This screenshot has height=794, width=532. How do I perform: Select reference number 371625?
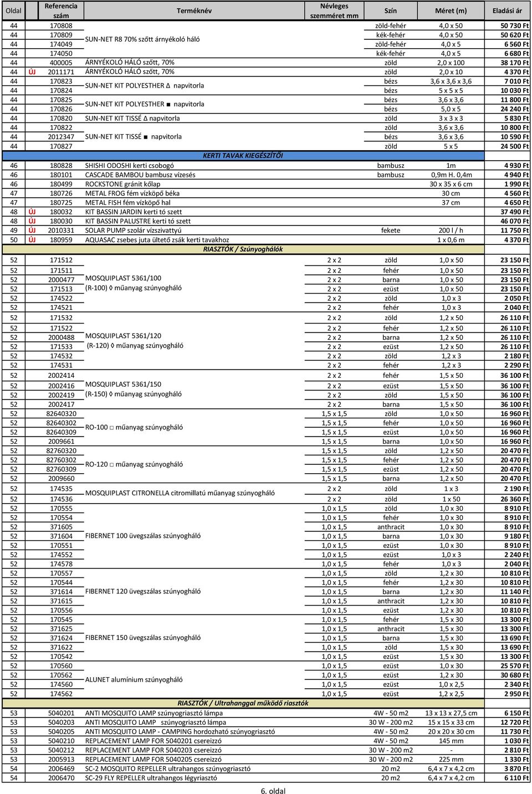(x=61, y=629)
